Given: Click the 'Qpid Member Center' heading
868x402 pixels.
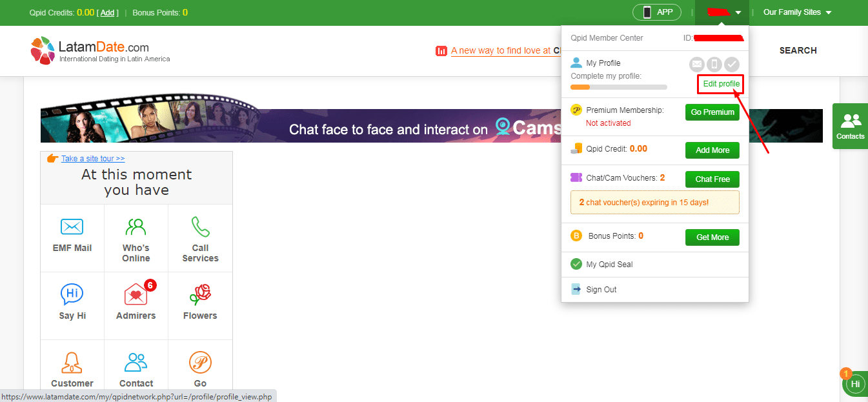Looking at the screenshot, I should [607, 38].
